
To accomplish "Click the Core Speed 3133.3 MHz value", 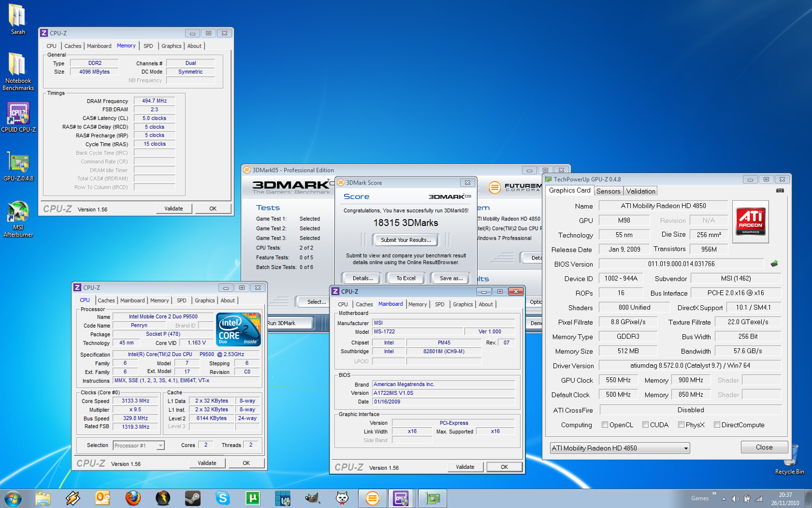I will 136,401.
